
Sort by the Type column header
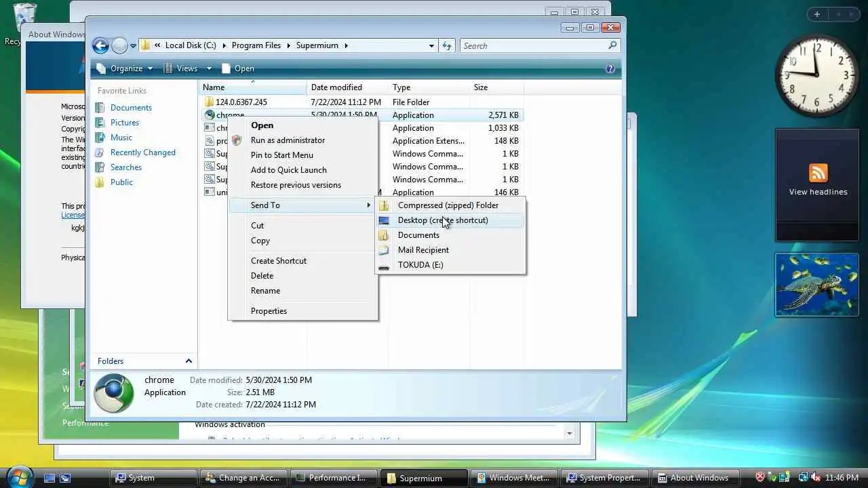(x=429, y=87)
